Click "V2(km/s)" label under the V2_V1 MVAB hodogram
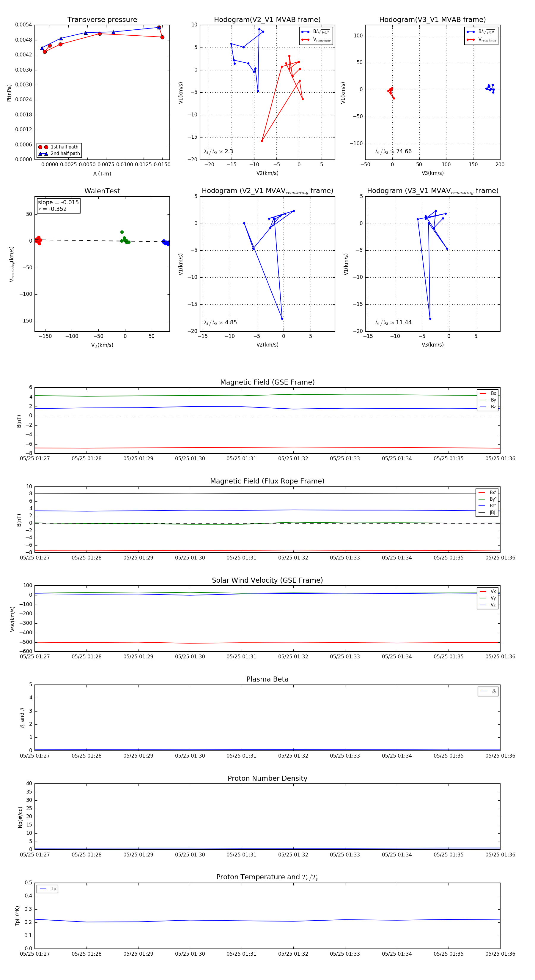This screenshot has width=535, height=980. [267, 173]
